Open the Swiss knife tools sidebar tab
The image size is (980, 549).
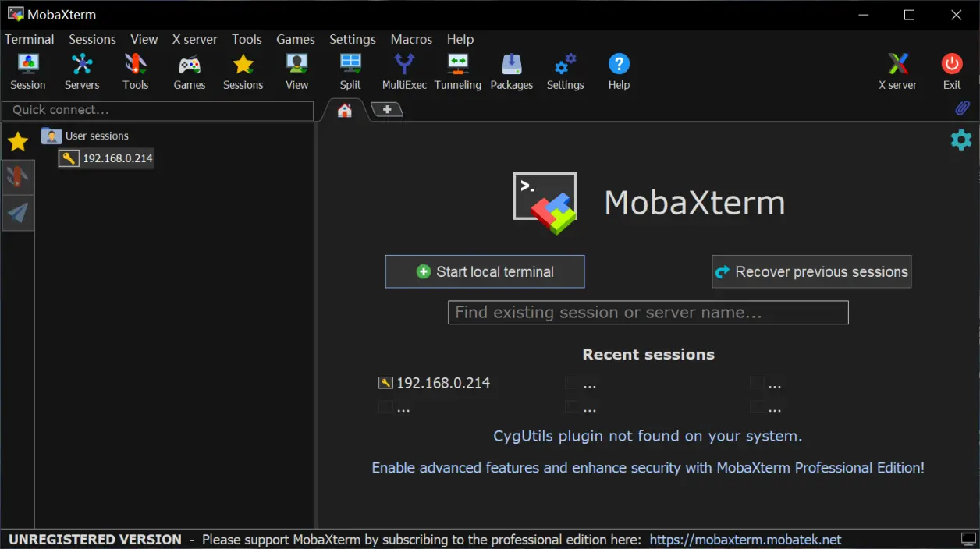[18, 177]
